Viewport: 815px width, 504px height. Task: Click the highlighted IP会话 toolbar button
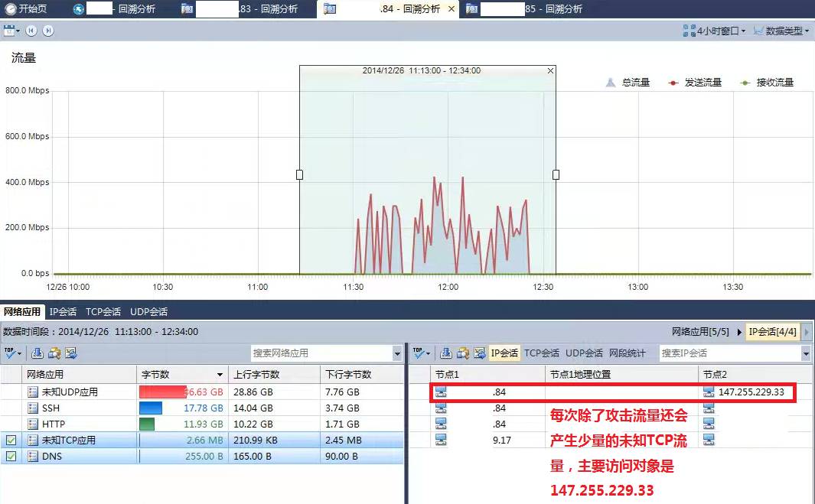coord(504,353)
